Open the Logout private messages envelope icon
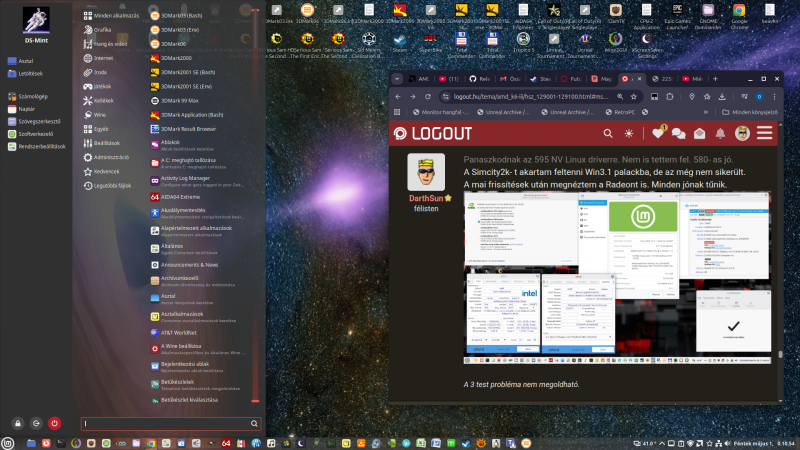This screenshot has height=450, width=800. 699,133
